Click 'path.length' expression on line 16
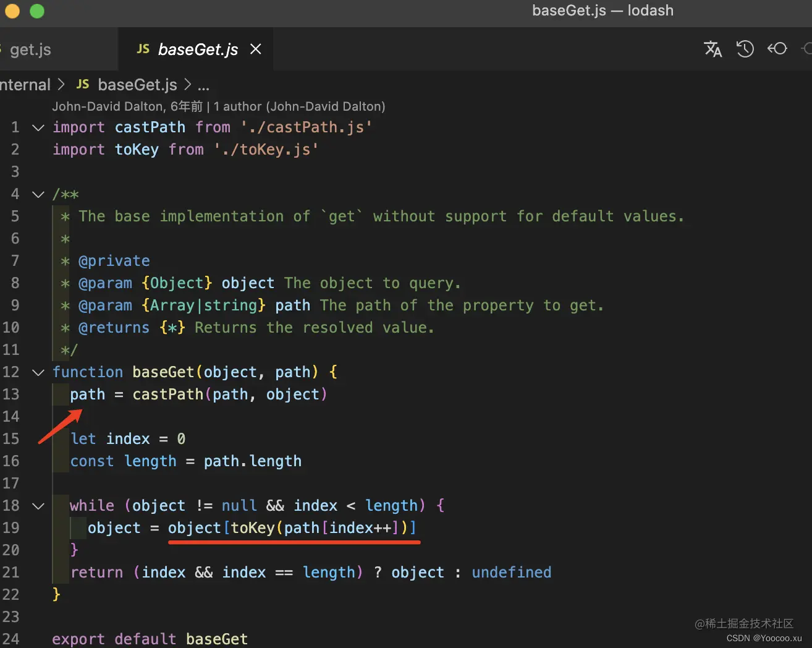 (253, 461)
